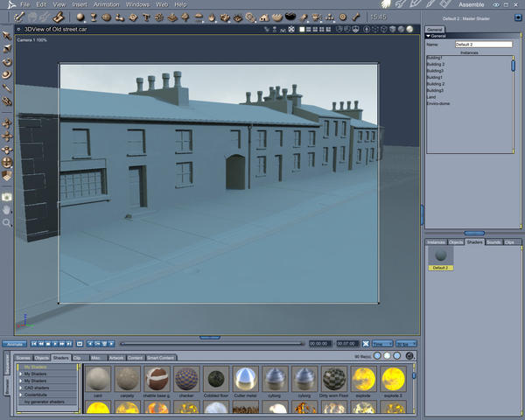Click the timeline scrubber bar

210,344
